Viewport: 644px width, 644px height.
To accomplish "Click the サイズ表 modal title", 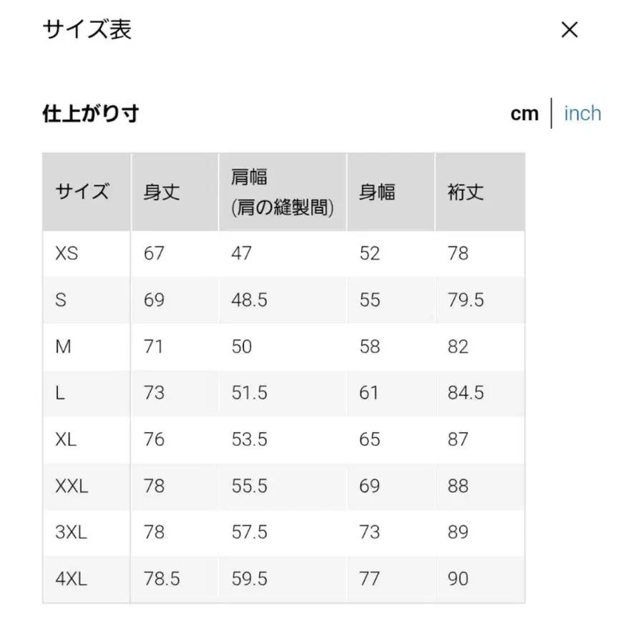I will point(86,30).
